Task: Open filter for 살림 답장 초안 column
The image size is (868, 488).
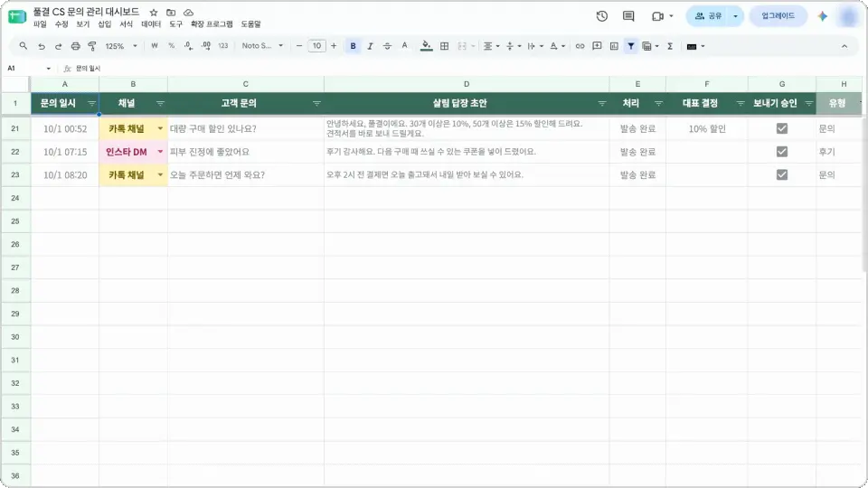Action: tap(602, 103)
